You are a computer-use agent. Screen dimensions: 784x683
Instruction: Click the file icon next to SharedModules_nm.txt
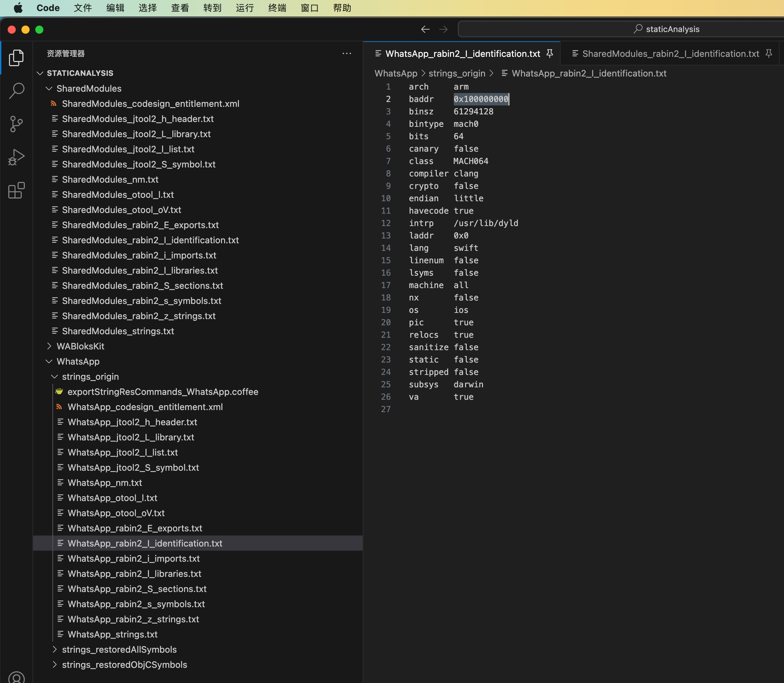click(55, 179)
